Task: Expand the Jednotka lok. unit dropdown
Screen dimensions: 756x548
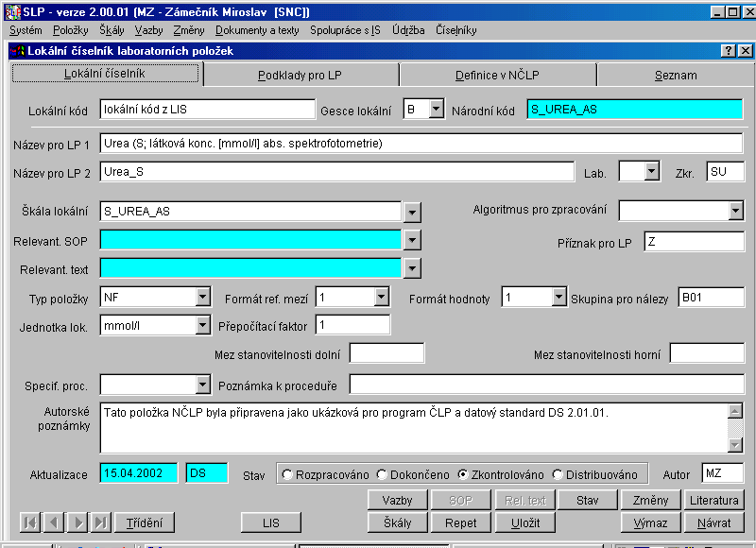Action: point(202,325)
